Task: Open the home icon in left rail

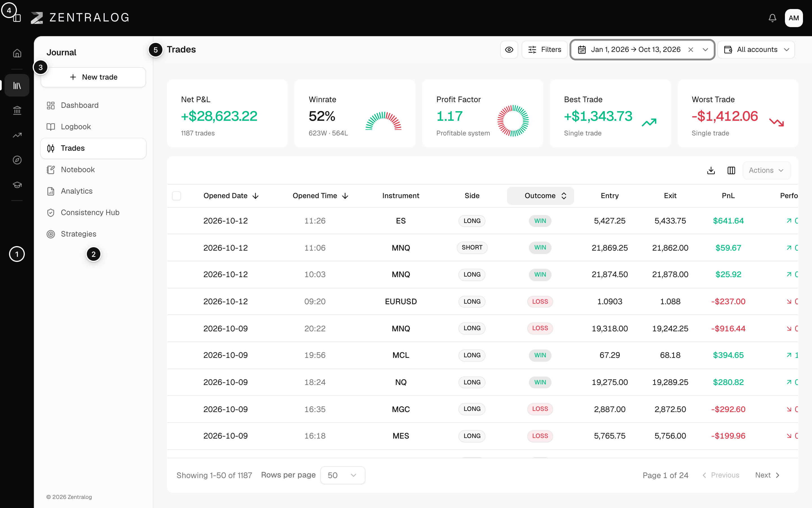Action: 17,53
